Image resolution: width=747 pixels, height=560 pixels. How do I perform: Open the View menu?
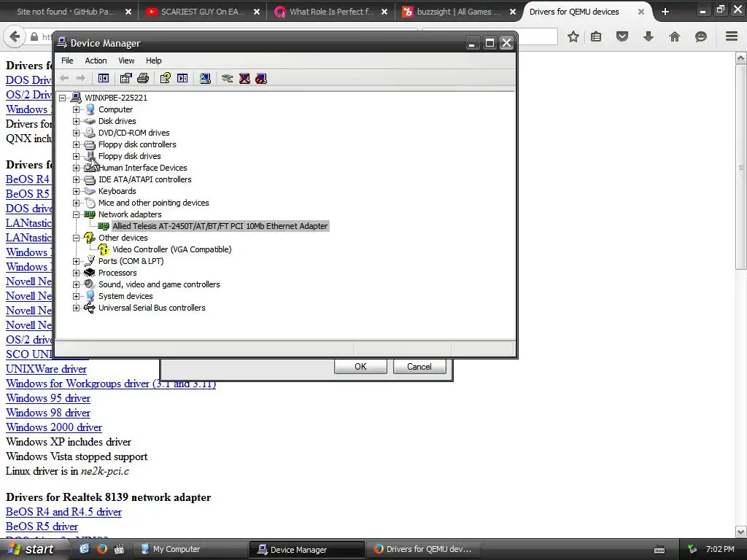click(126, 61)
